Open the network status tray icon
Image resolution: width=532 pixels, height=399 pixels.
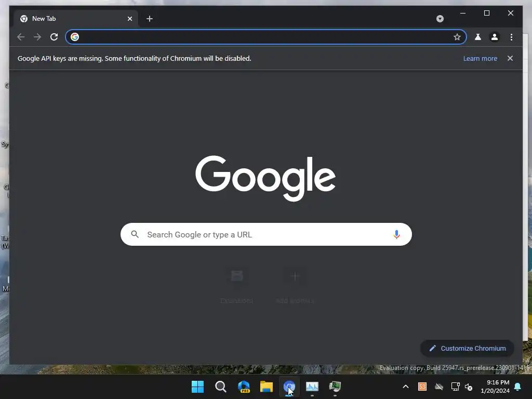point(455,387)
